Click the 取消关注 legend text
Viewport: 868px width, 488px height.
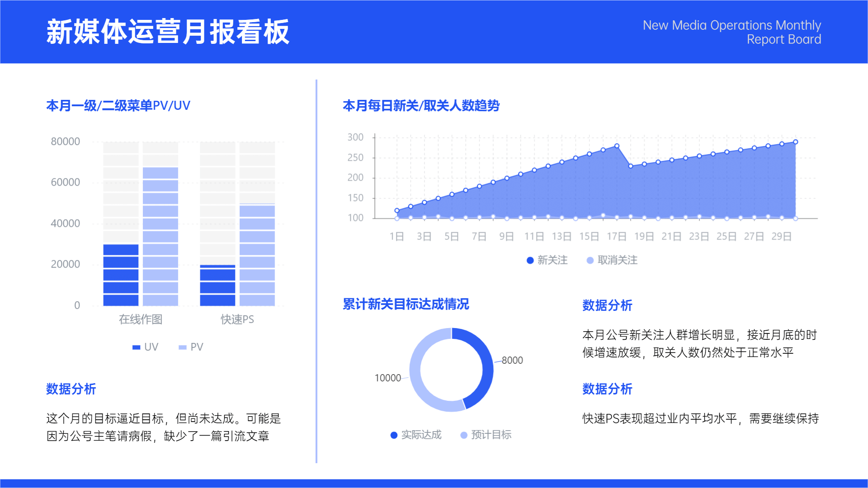(618, 260)
